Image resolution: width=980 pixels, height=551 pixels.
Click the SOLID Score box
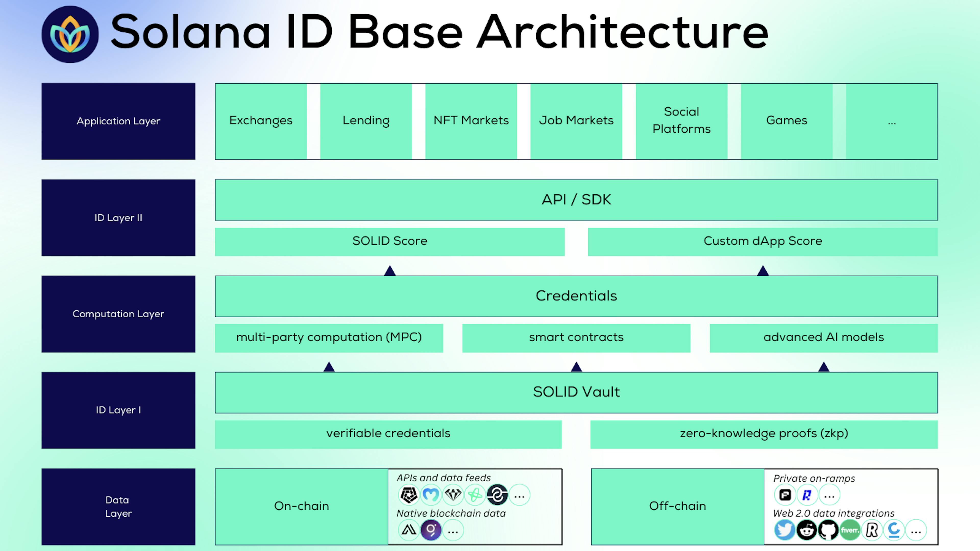click(x=390, y=242)
